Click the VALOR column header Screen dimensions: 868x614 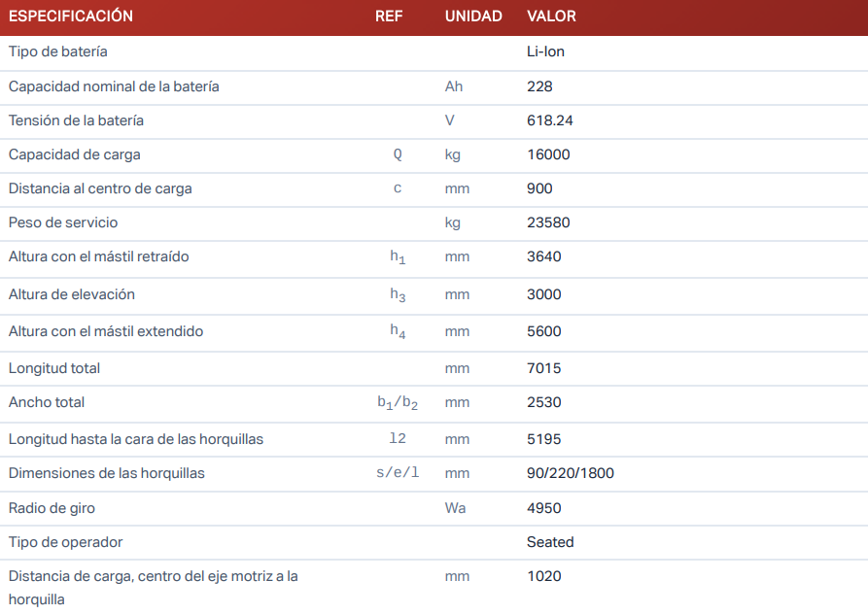tap(551, 17)
